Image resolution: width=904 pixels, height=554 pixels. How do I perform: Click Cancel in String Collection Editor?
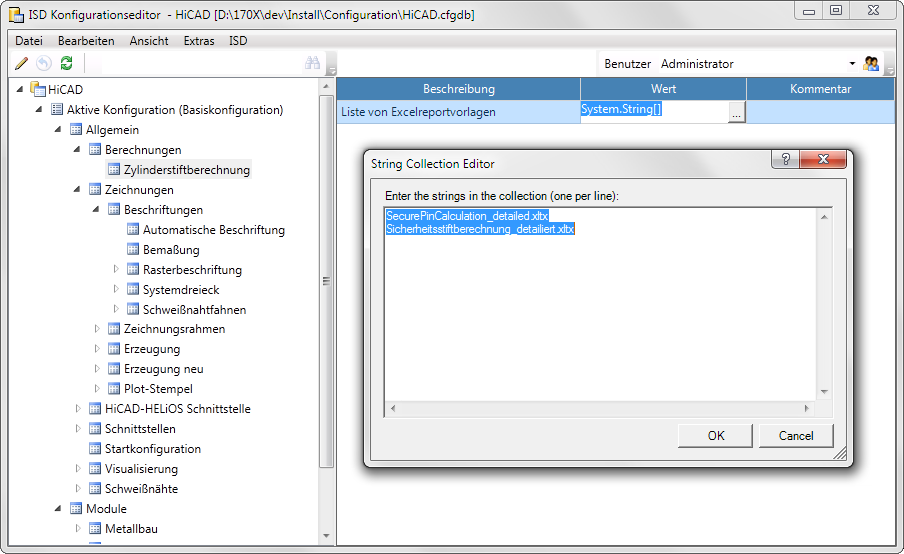[x=796, y=436]
